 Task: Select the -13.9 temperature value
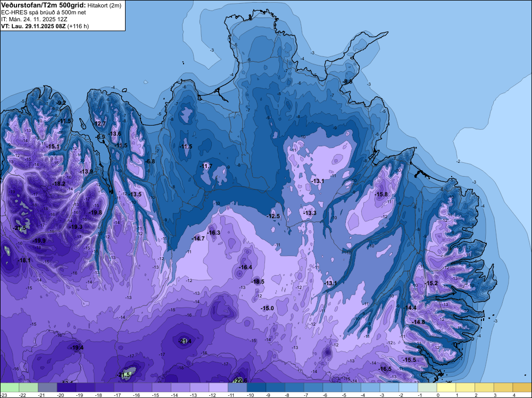pyautogui.click(x=87, y=172)
